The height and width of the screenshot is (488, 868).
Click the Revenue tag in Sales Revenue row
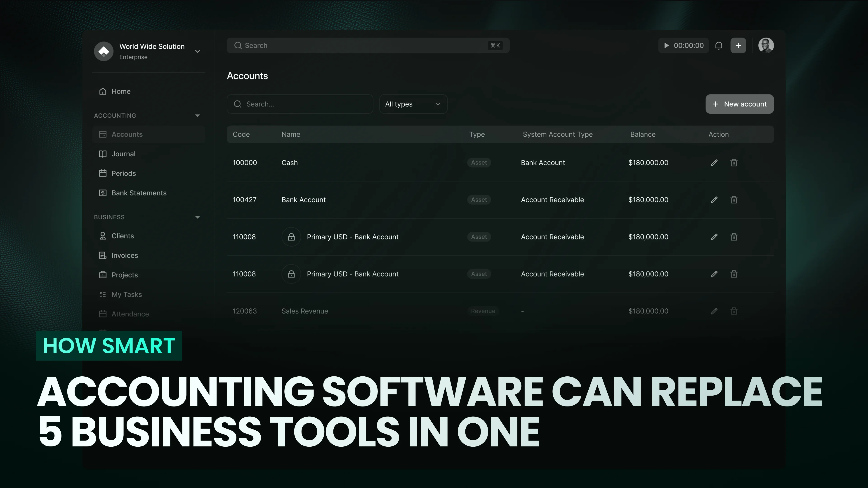coord(483,311)
